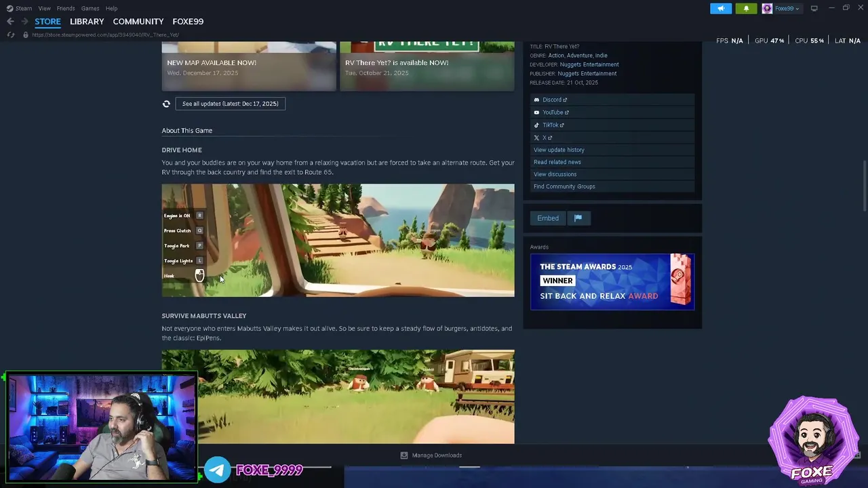The height and width of the screenshot is (488, 868).
Task: Click the refresh icon beside See all updates
Action: [166, 104]
